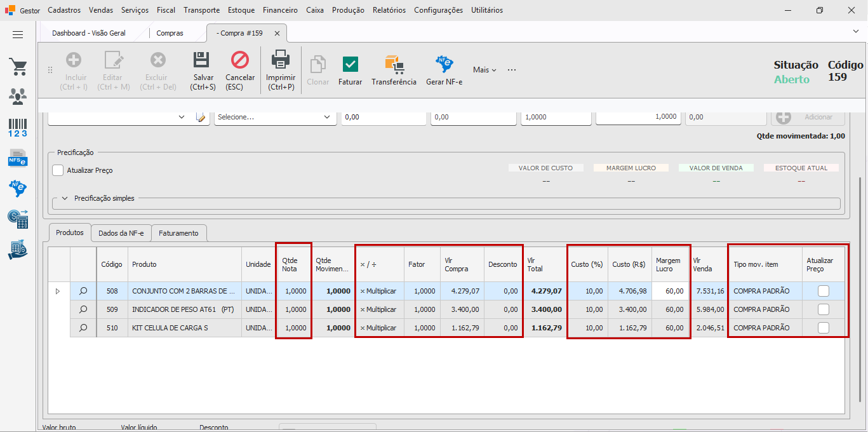Select × Multiplicar cell for product 509
The image size is (868, 432).
pos(379,309)
